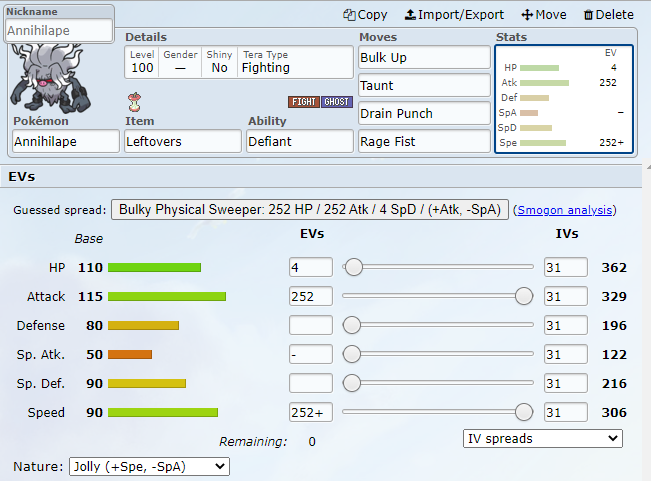Click the Sp. Def. EV slider handle
Image resolution: width=651 pixels, height=481 pixels.
352,383
